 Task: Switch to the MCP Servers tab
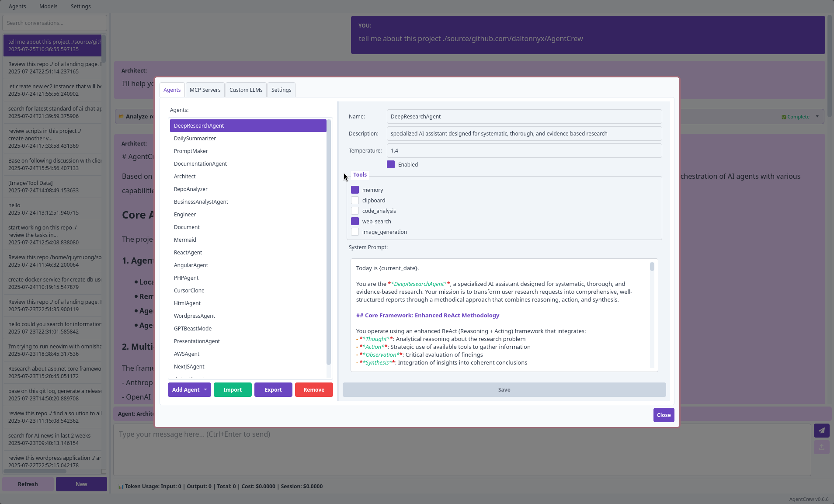pos(205,90)
